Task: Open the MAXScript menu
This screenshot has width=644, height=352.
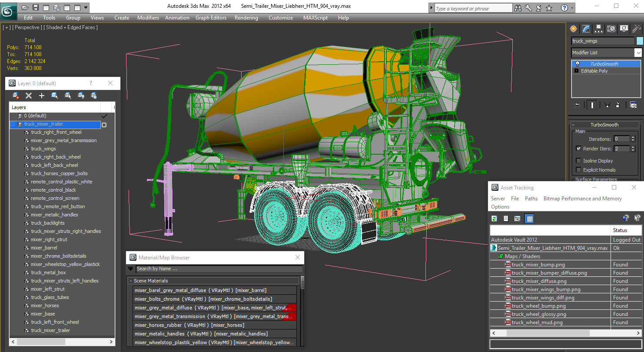Action: pyautogui.click(x=315, y=18)
